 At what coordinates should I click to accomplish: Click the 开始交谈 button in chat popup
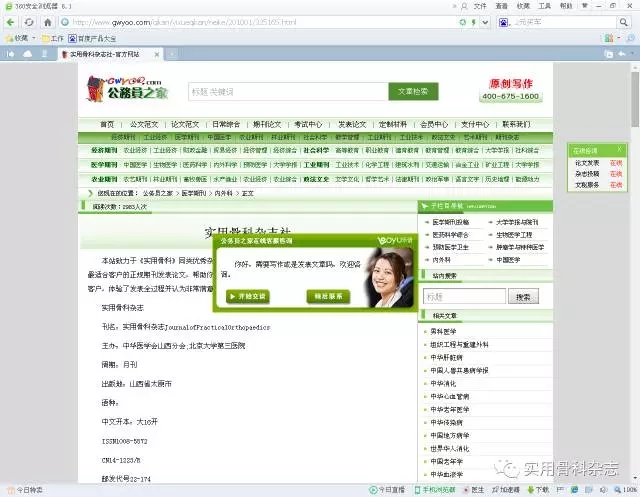coord(248,296)
